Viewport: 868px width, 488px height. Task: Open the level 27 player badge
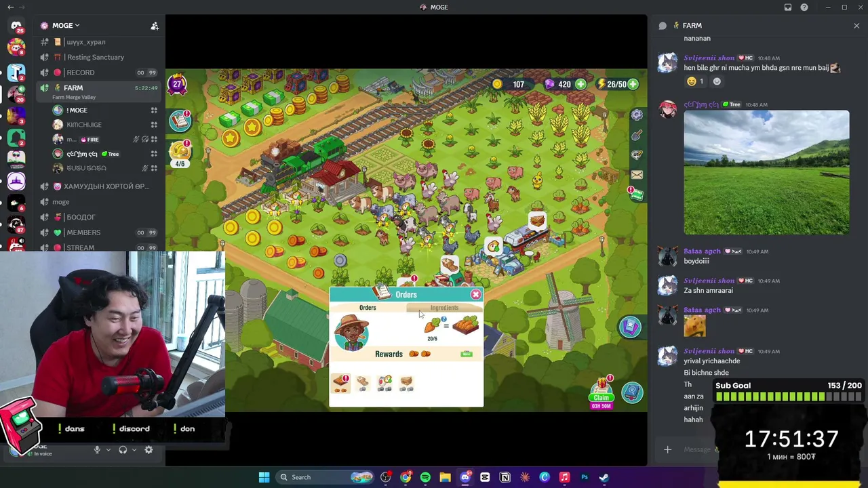(x=177, y=85)
